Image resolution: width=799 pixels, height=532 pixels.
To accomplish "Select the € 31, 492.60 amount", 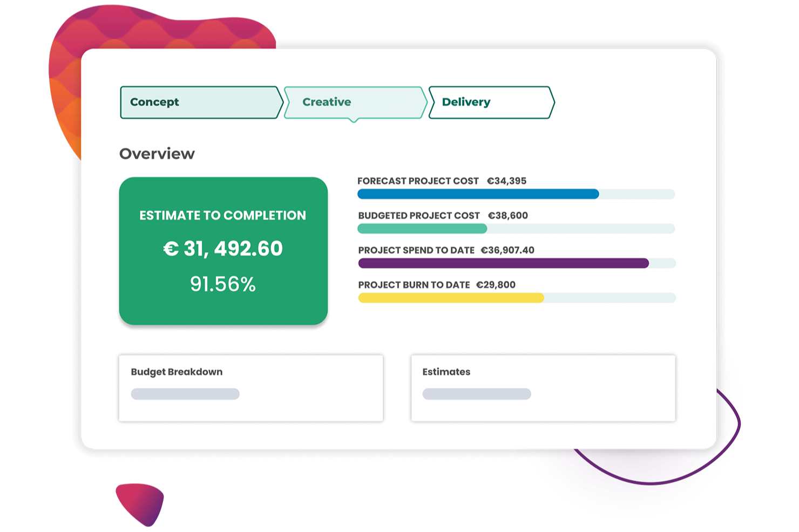I will (223, 248).
